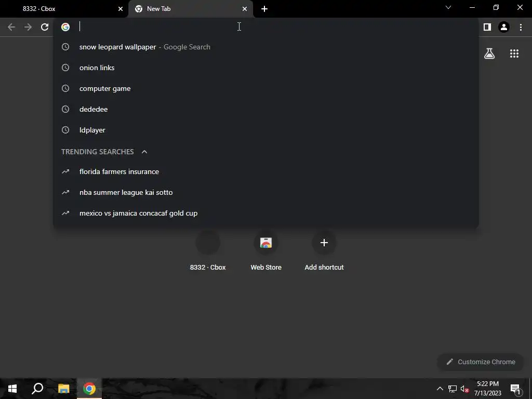
Task: Open Customize Chrome
Action: pos(481,362)
